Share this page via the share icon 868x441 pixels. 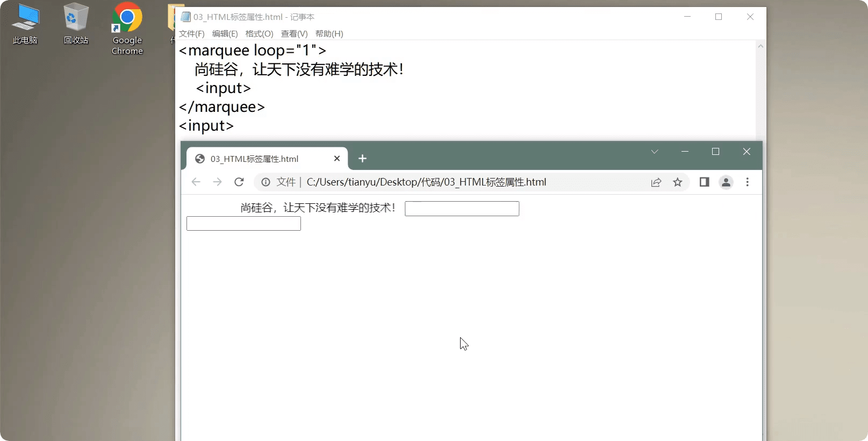click(x=656, y=182)
